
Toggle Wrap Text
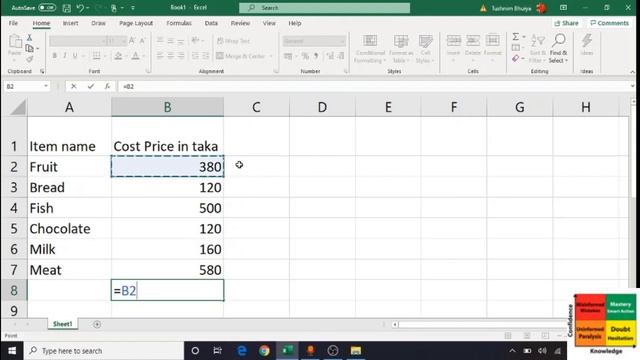click(x=233, y=41)
